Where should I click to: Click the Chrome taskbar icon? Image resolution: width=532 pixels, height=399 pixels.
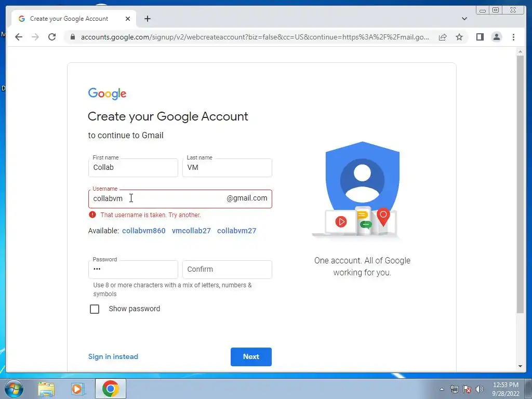click(x=110, y=389)
